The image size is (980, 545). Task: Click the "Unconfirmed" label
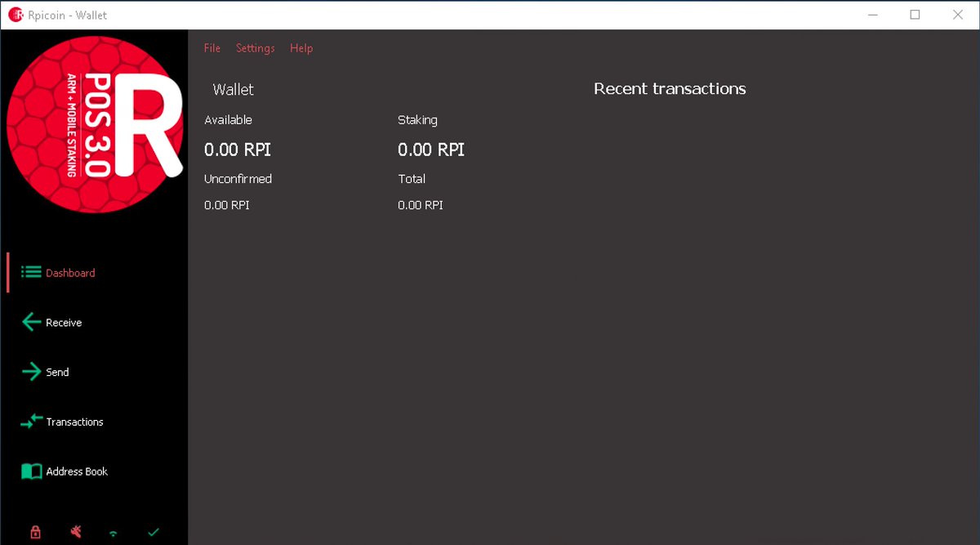(x=238, y=179)
